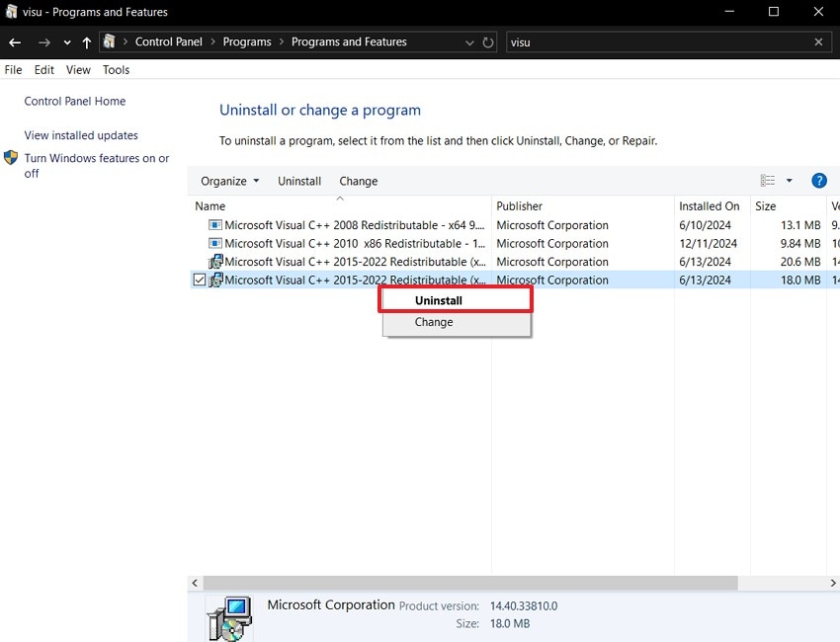Click the change view layout icon
840x642 pixels.
click(x=768, y=181)
